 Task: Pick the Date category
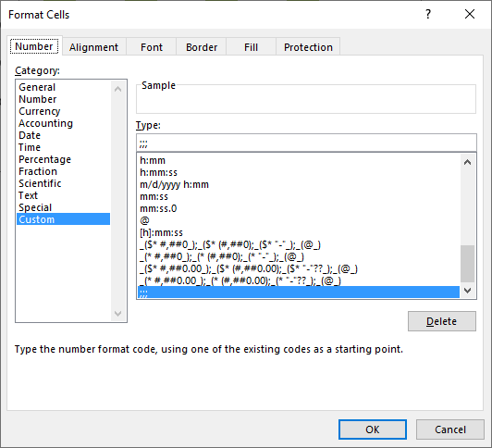pos(64,135)
